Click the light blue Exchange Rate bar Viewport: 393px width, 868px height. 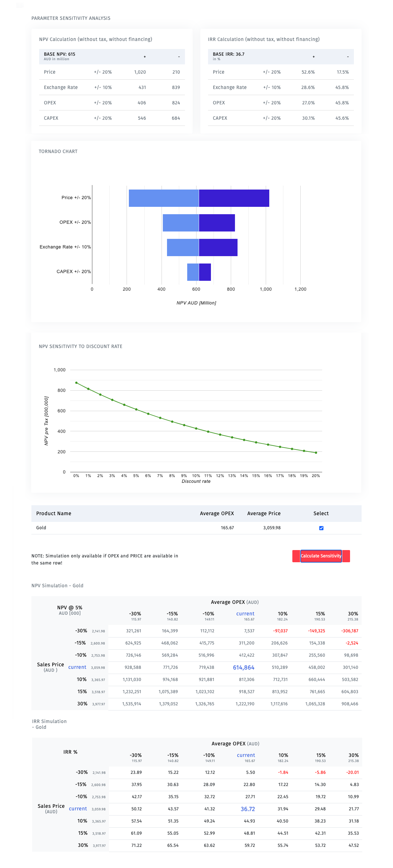(x=183, y=247)
